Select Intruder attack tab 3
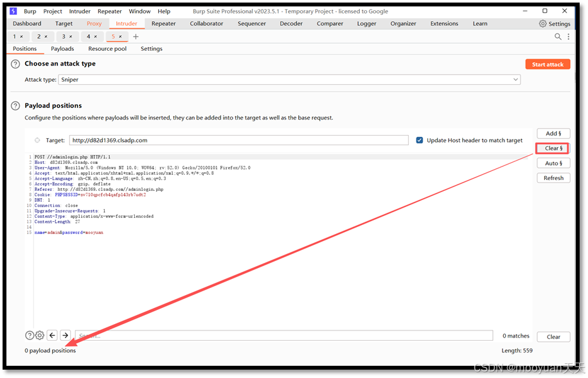 (64, 37)
